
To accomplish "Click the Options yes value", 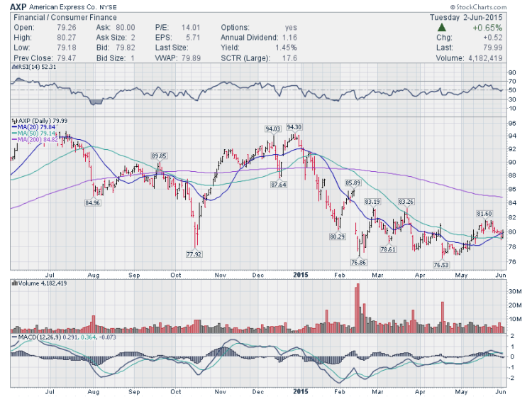I will pos(291,28).
